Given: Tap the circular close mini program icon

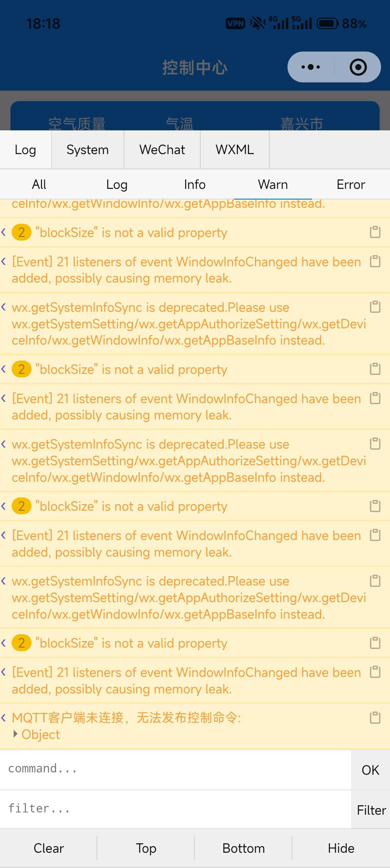Looking at the screenshot, I should (x=358, y=67).
